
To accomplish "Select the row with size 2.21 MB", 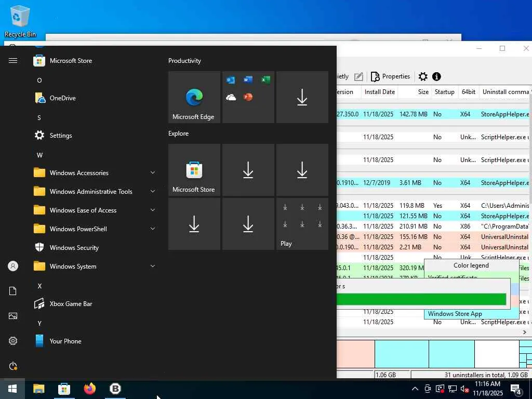I will (x=433, y=247).
